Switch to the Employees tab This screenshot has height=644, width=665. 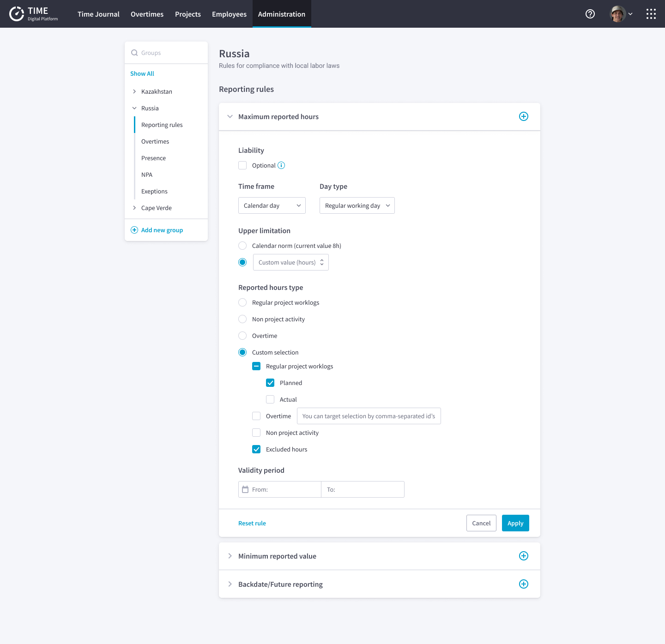[229, 14]
